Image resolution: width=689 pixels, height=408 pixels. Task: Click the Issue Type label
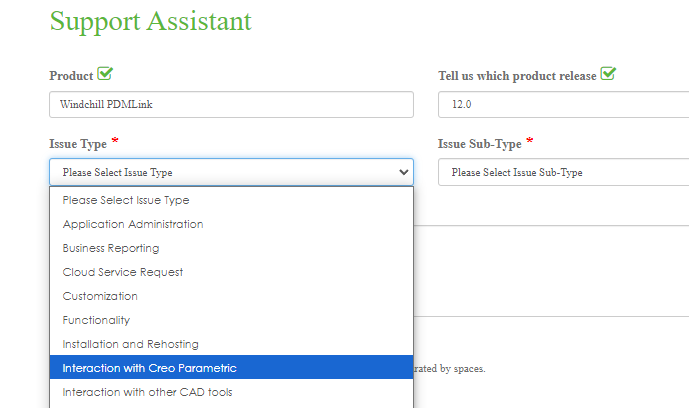(x=77, y=144)
